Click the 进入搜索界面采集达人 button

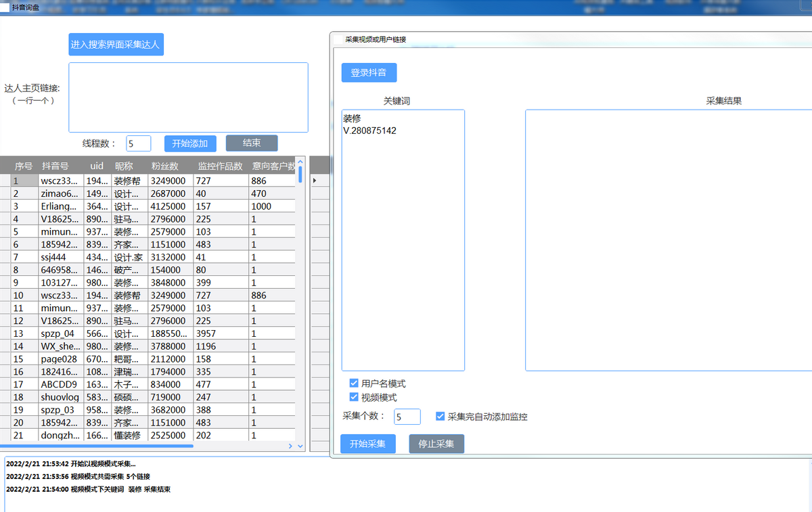coord(116,45)
